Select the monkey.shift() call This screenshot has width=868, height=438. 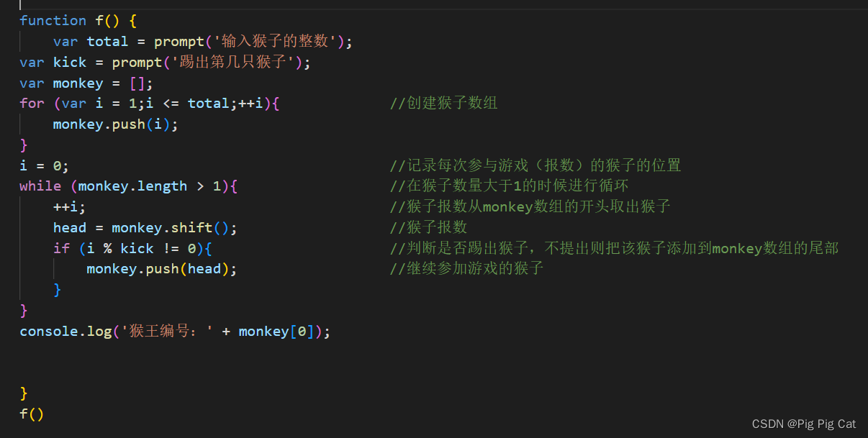(173, 227)
